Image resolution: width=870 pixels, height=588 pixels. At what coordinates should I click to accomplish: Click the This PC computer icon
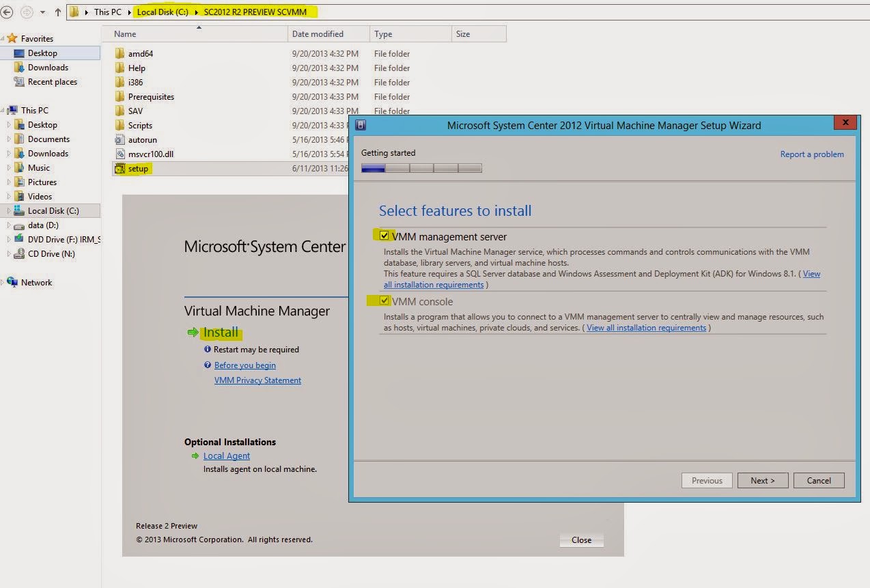12,110
